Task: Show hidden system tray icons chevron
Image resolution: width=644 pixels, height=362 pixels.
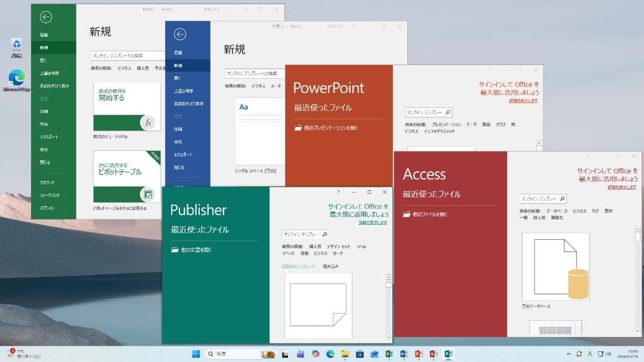Action: [x=568, y=354]
